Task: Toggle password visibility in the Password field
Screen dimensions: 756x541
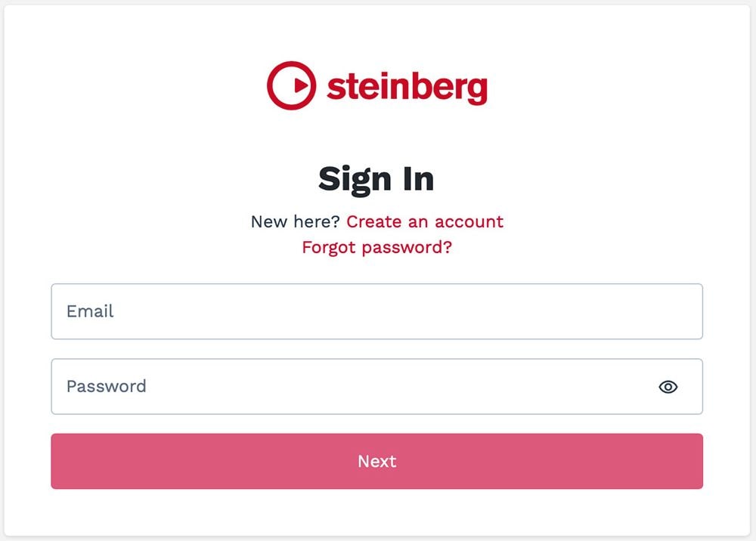Action: (668, 387)
